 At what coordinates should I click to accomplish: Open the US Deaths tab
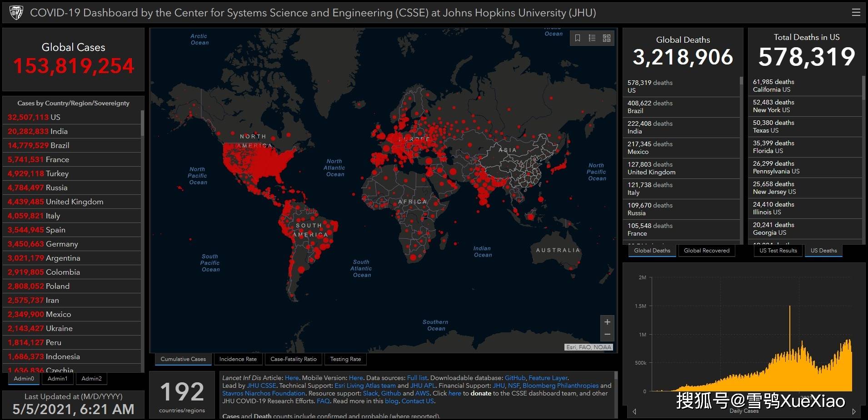point(823,251)
